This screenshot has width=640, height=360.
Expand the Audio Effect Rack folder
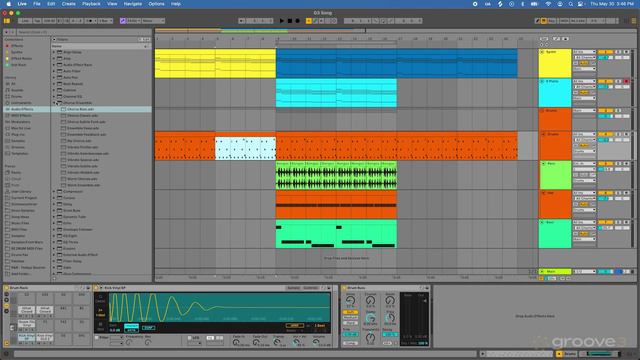(x=54, y=65)
